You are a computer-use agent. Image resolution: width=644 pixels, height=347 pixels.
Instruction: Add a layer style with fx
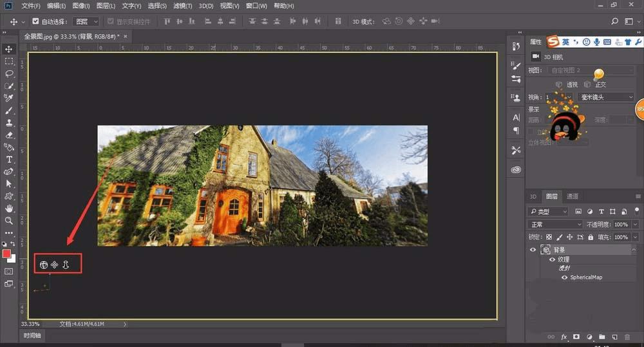coord(564,337)
